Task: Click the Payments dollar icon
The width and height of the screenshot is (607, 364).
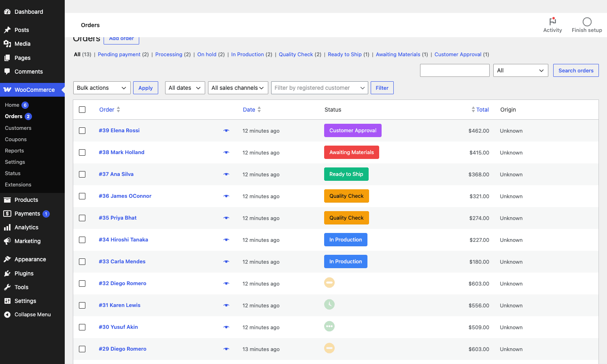Action: point(7,214)
